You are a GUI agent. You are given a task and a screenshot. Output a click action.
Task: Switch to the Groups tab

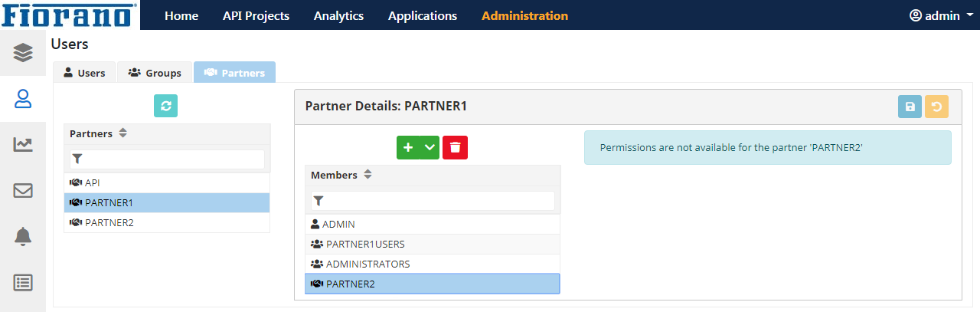point(155,73)
